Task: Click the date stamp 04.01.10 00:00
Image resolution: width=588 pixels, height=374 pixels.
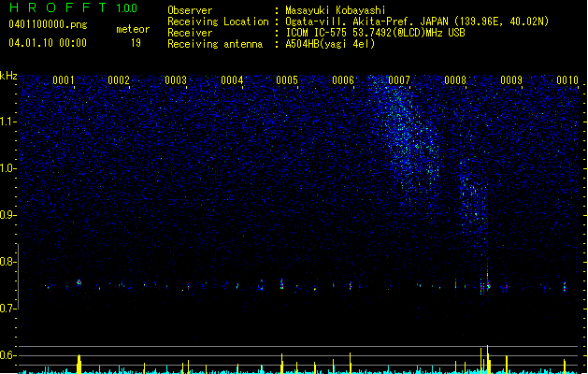Action: tap(48, 43)
